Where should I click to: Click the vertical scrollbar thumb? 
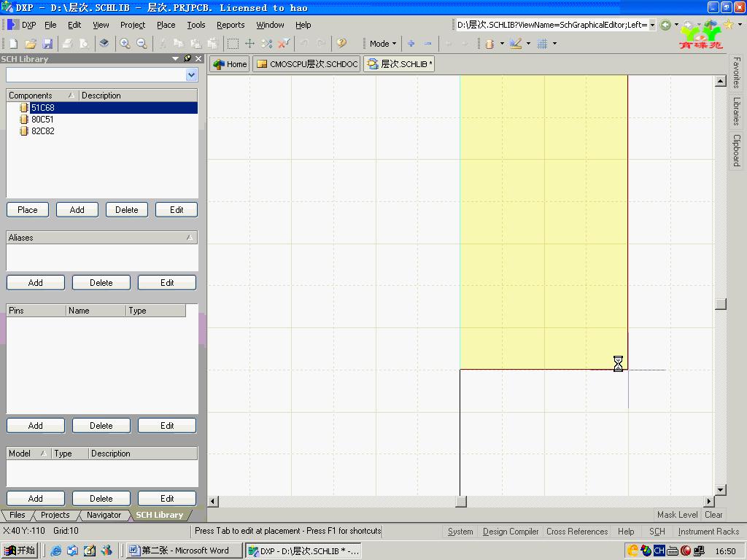point(721,304)
